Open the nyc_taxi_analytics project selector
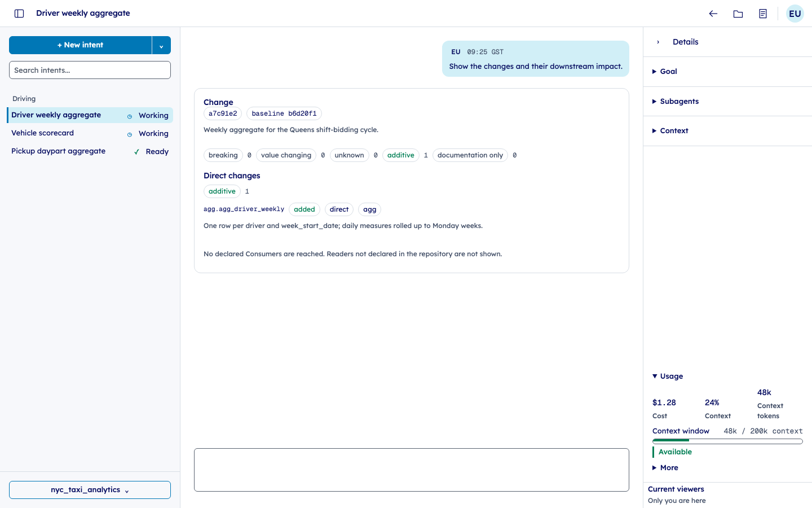This screenshot has height=508, width=812. [90, 490]
